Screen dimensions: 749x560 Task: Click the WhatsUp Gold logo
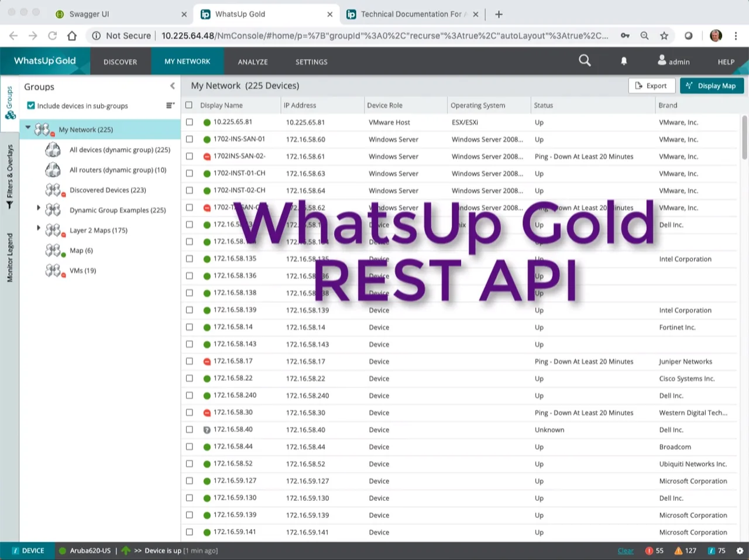coord(45,61)
